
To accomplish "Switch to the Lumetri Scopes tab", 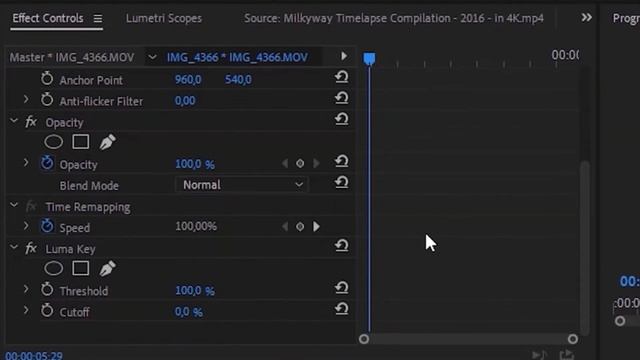I will click(164, 18).
